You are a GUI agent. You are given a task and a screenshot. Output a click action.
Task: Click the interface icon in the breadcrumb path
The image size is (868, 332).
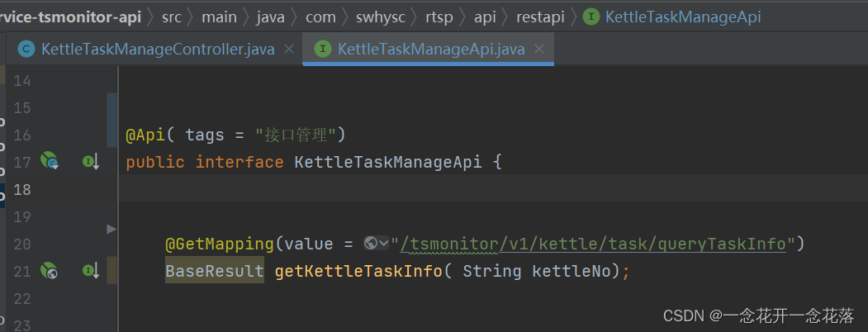pos(591,17)
